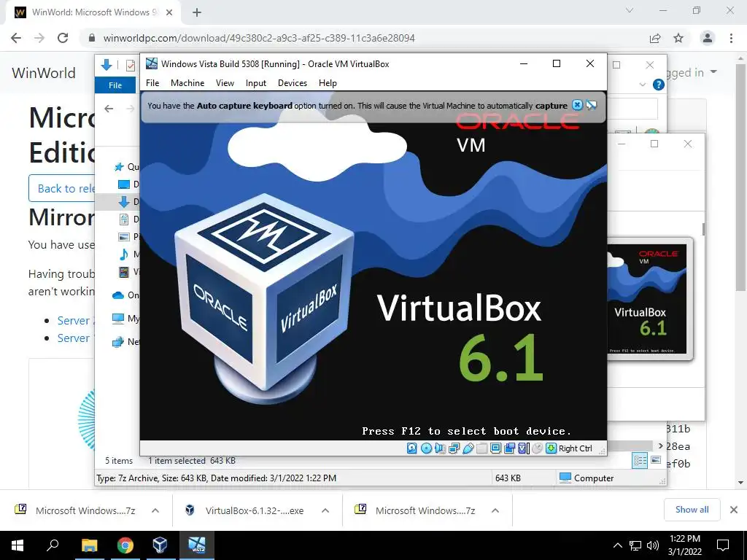Click the back arrow in File Explorer
The width and height of the screenshot is (747, 560).
[x=109, y=109]
